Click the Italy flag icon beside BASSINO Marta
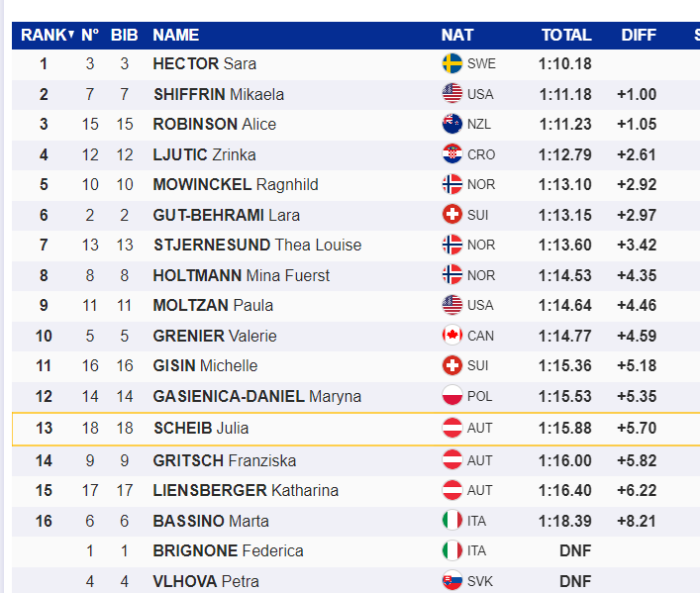This screenshot has width=700, height=593. [451, 520]
